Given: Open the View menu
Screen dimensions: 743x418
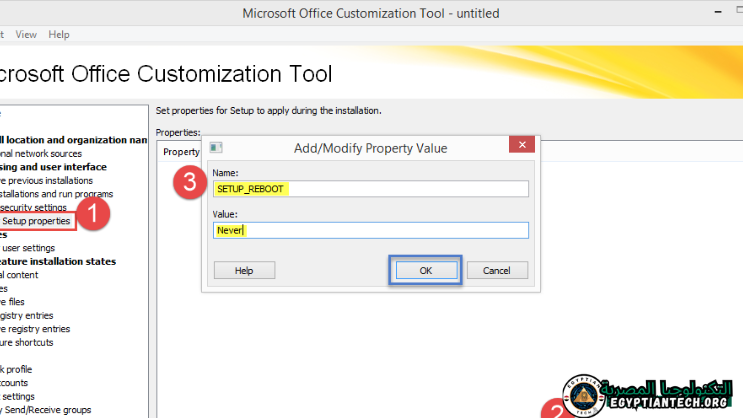Looking at the screenshot, I should coord(26,35).
